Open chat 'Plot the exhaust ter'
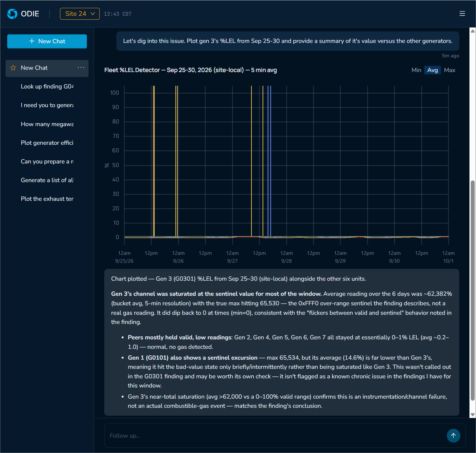The height and width of the screenshot is (453, 476). click(x=47, y=199)
